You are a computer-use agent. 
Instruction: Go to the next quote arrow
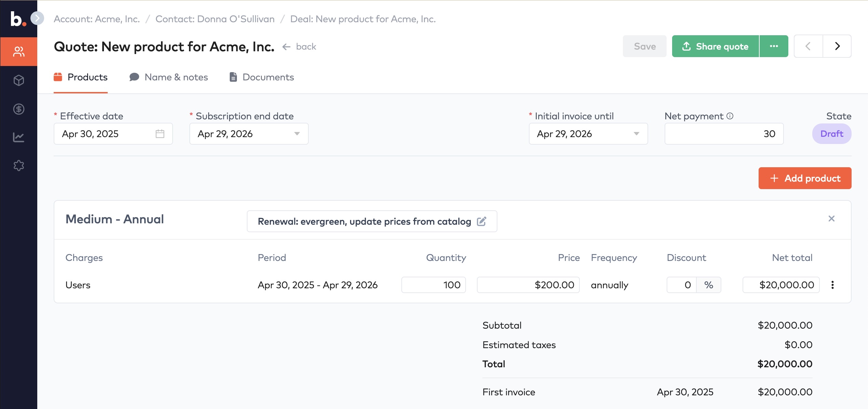837,46
